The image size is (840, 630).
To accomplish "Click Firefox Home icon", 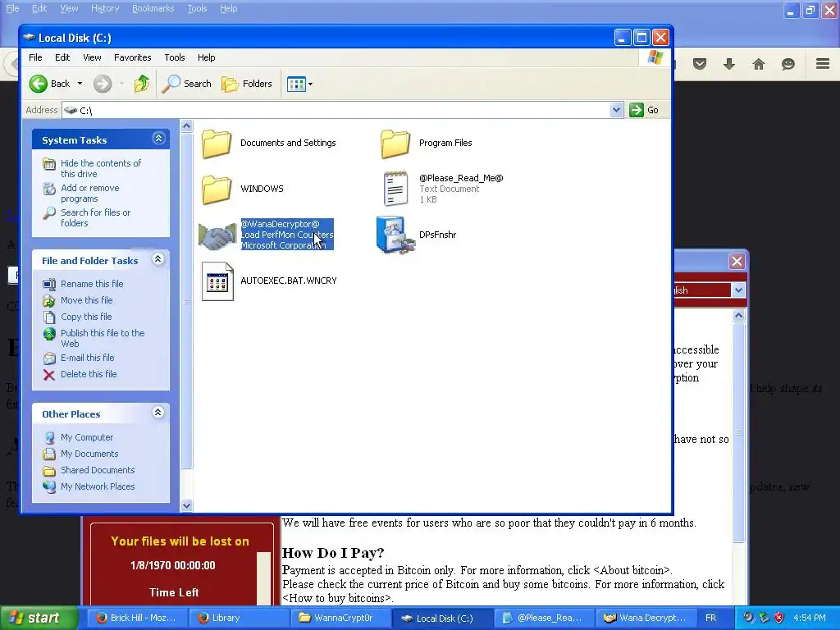I will coord(759,64).
